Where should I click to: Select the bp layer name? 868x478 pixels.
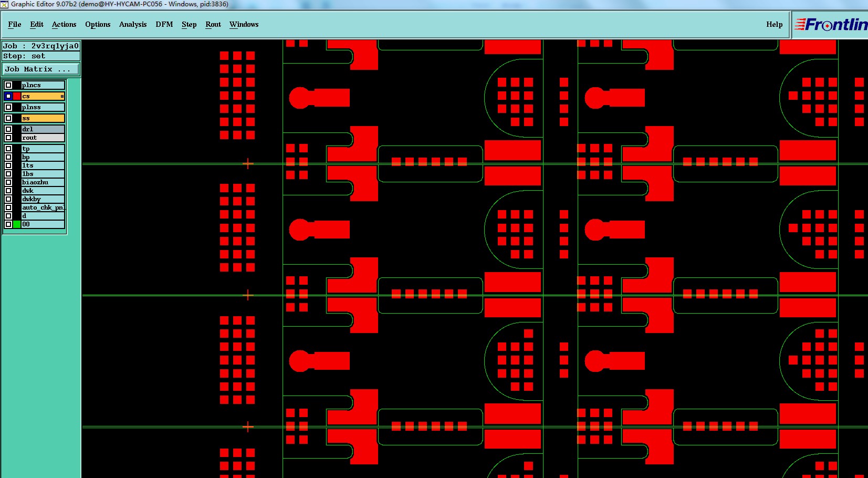tap(43, 157)
